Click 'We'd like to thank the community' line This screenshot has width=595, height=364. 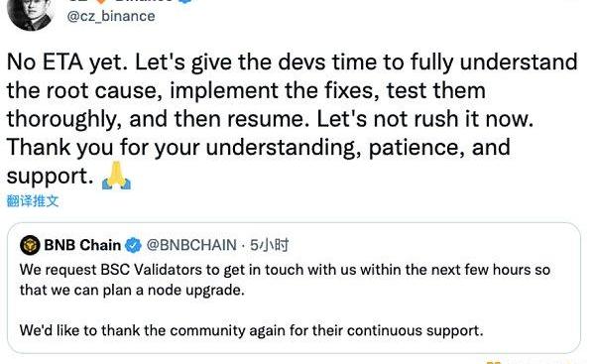tap(252, 330)
